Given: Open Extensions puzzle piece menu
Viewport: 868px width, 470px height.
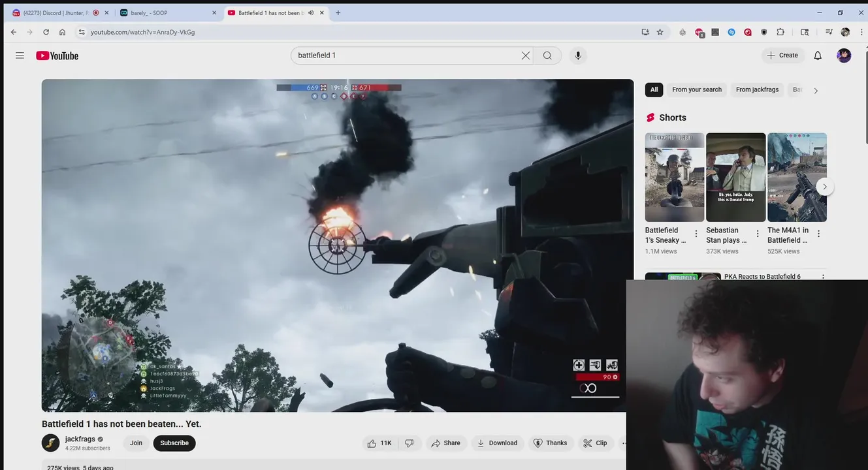Looking at the screenshot, I should click(780, 32).
